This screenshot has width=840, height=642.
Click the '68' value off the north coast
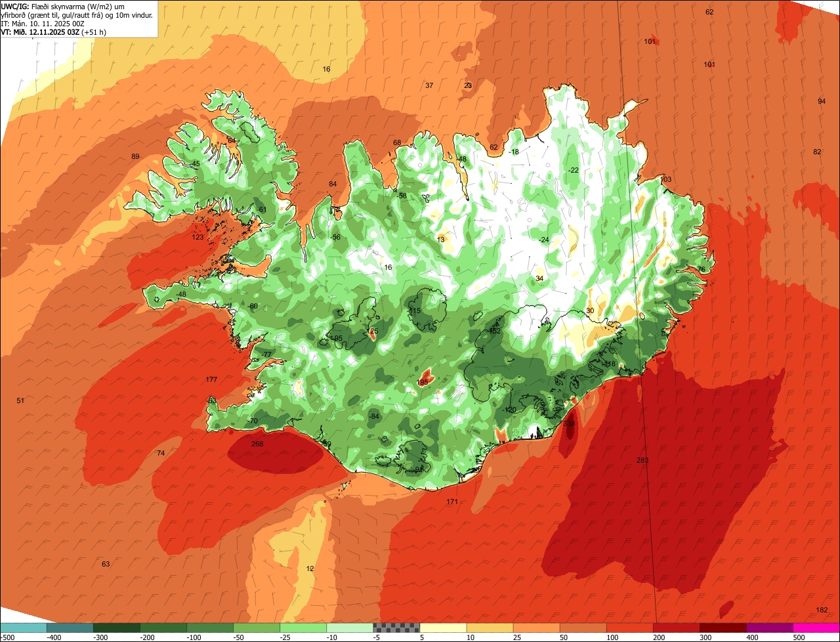click(x=397, y=142)
